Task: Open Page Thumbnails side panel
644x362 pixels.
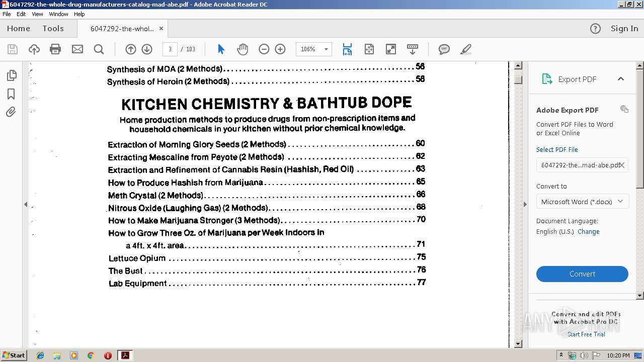Action: [11, 75]
